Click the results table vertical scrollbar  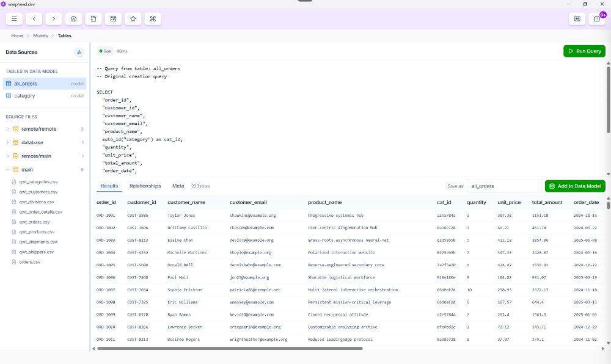[609, 205]
